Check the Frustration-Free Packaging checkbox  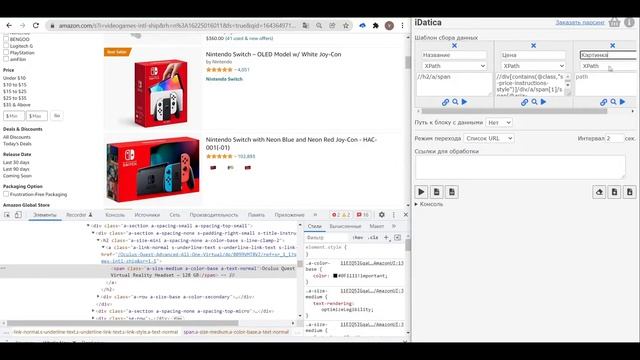click(6, 194)
